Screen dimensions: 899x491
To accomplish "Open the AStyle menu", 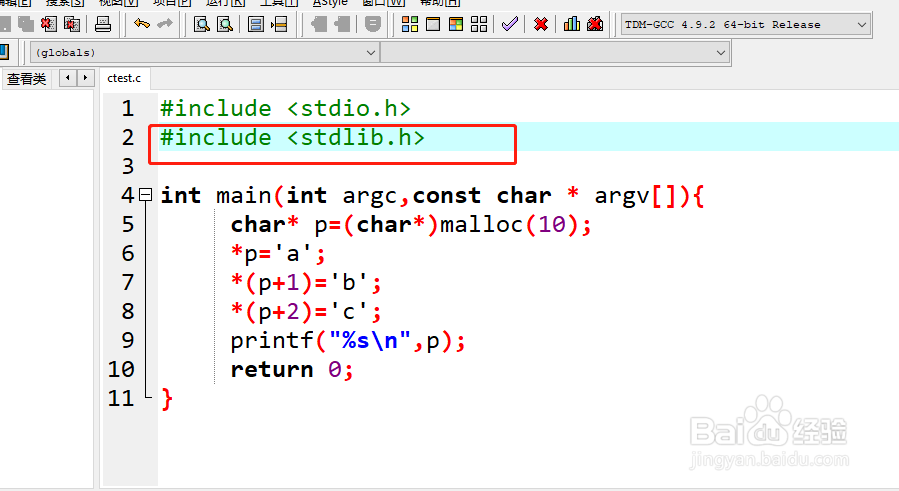I will 330,2.
